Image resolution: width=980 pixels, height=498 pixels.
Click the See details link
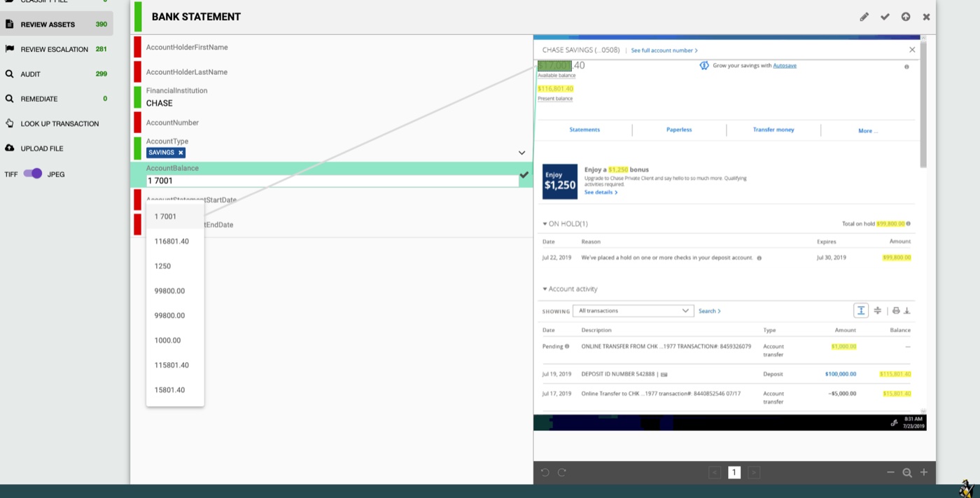601,192
